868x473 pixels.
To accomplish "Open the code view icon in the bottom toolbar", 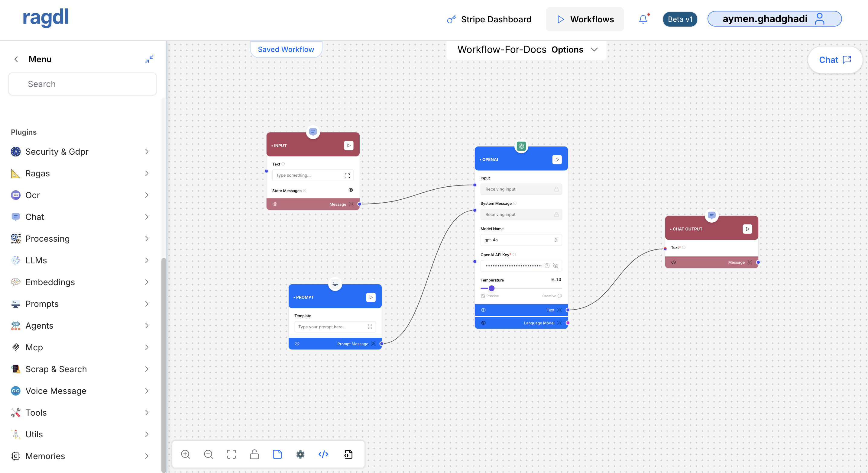I will click(323, 454).
